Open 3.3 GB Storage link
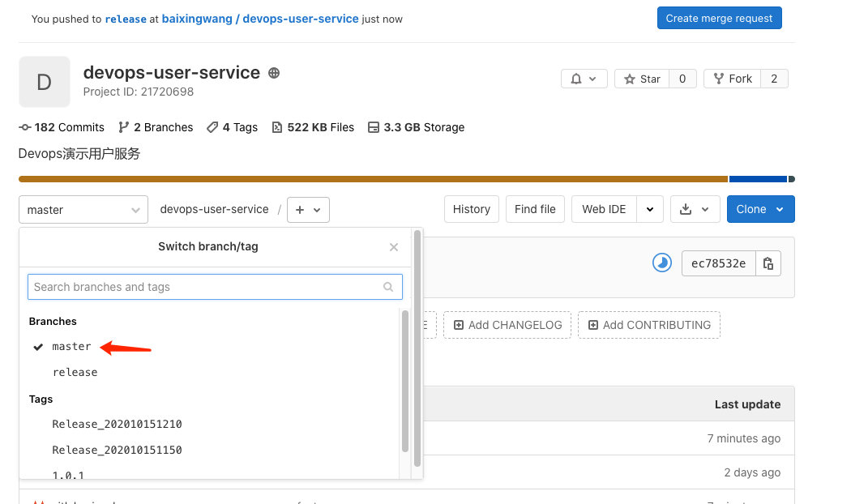Screen dimensions: 851x504 point(417,127)
